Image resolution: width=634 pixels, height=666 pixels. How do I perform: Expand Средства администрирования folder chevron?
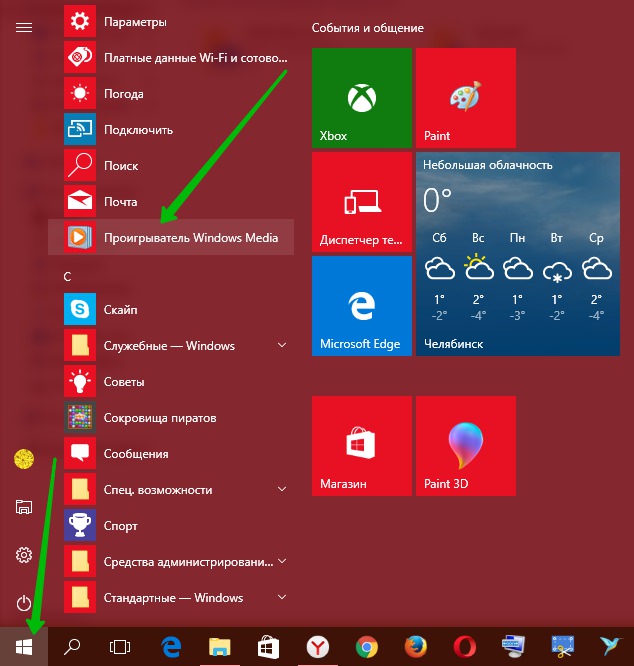coord(282,561)
